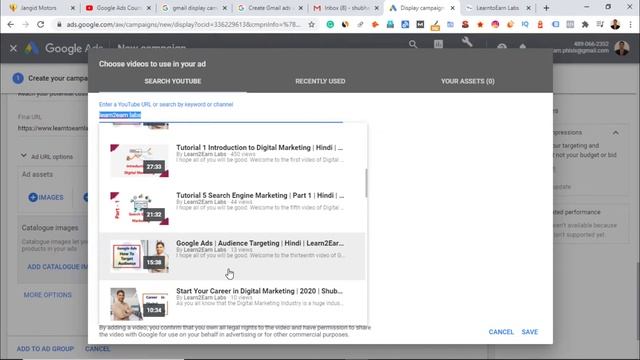Click the site lock icon in address bar
The width and height of the screenshot is (640, 360).
click(x=59, y=24)
